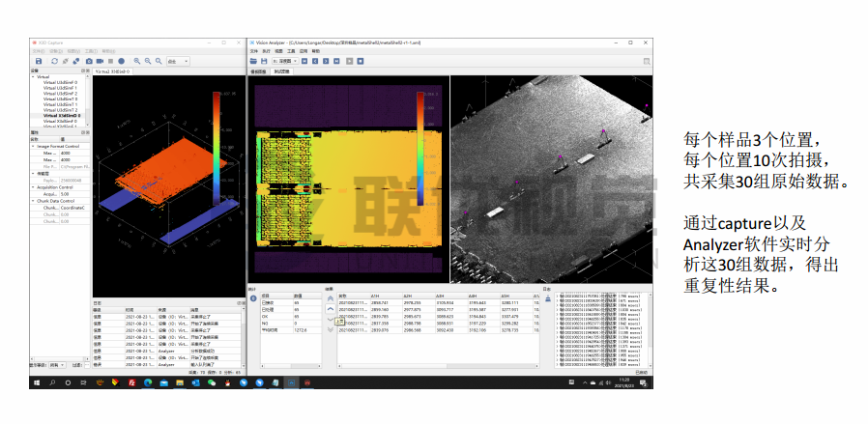868x424 pixels.
Task: Collapse the Virtual device tree node
Action: (35, 77)
